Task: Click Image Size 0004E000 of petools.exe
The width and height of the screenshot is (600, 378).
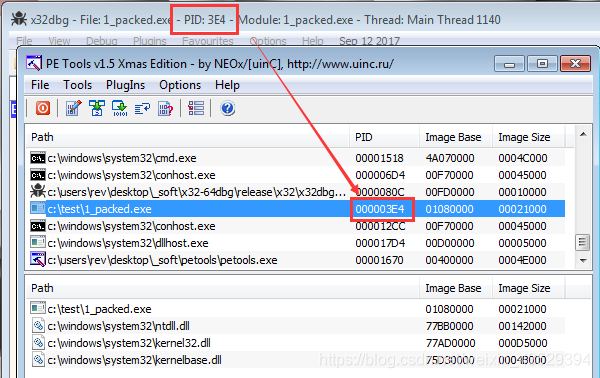Action: click(522, 260)
